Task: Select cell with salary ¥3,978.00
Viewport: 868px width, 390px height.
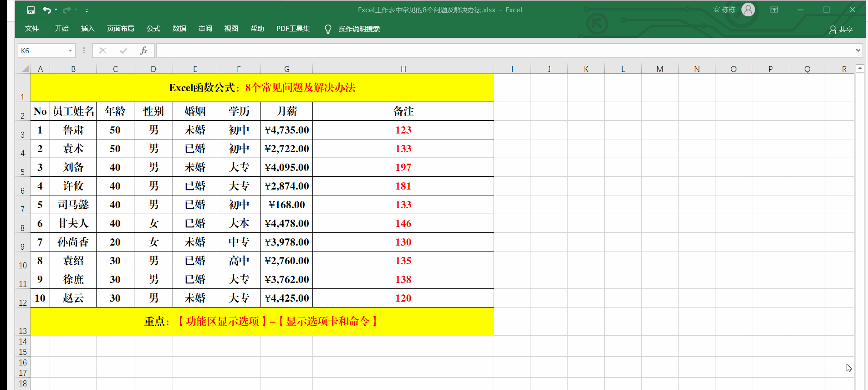Action: click(287, 242)
